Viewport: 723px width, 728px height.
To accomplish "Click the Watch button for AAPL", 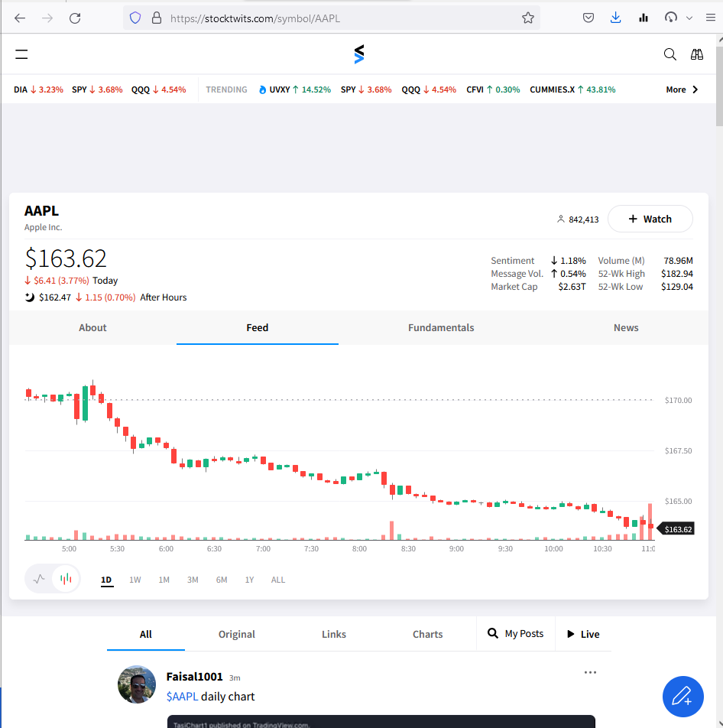I will (x=650, y=219).
